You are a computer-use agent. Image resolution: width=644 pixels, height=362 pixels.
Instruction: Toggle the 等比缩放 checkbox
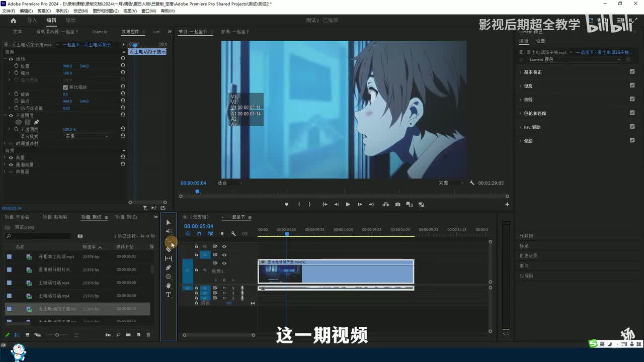point(65,87)
